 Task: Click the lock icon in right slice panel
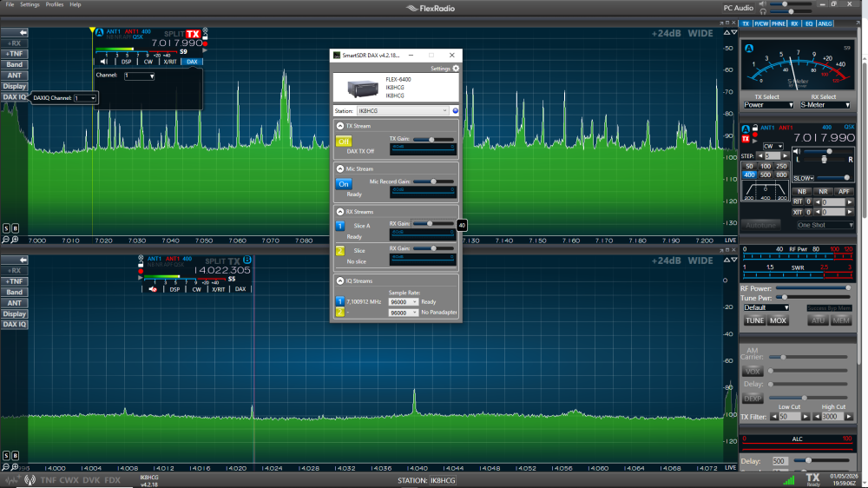[x=754, y=128]
